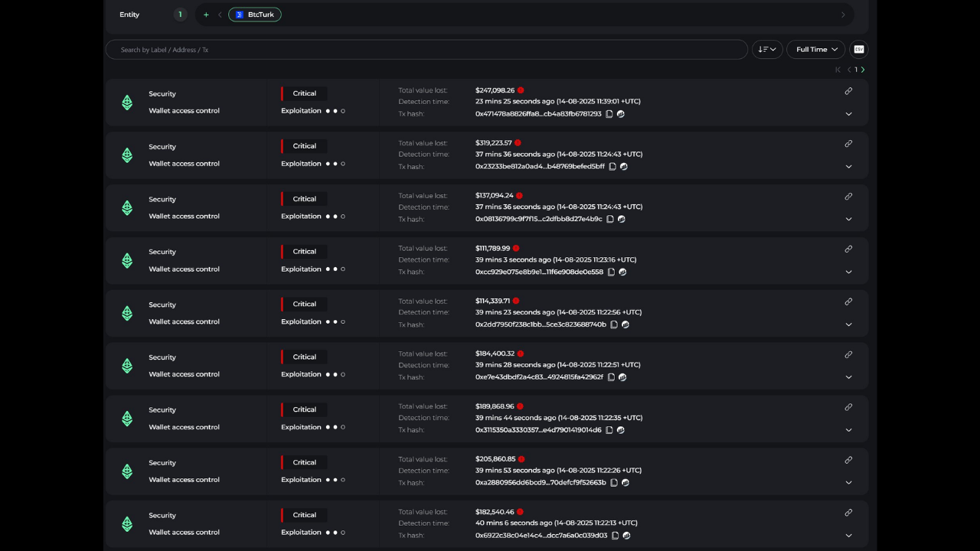Copy tx hash 0x2dd7950f238c1bb...5ce3c823688740b
Viewport: 980px width, 551px height.
click(x=614, y=324)
